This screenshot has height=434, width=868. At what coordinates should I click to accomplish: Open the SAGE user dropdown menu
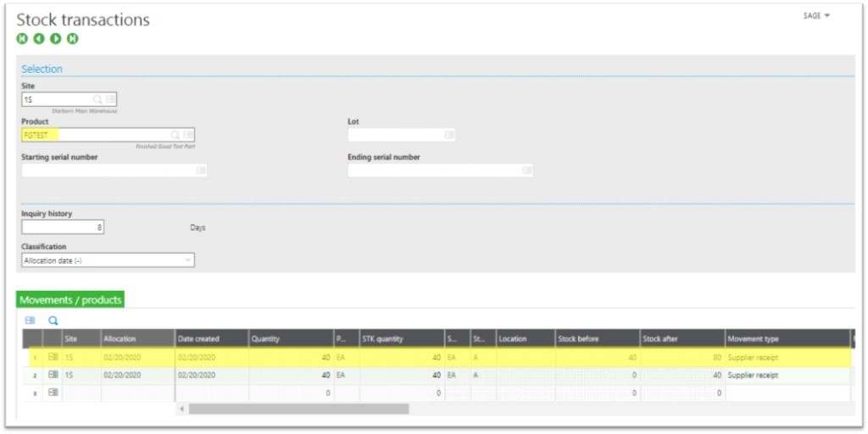[x=816, y=16]
